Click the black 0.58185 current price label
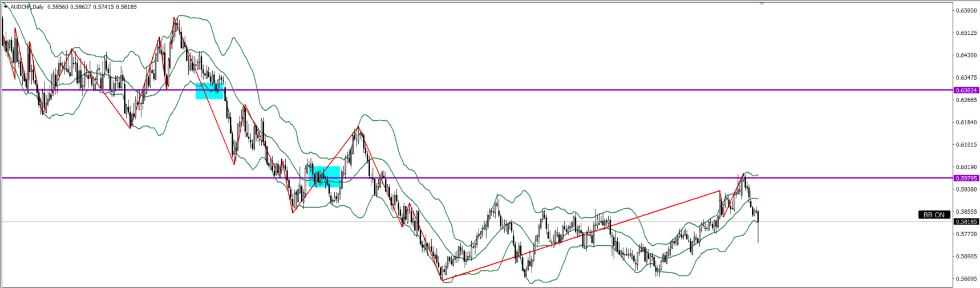980x288 pixels. point(966,222)
